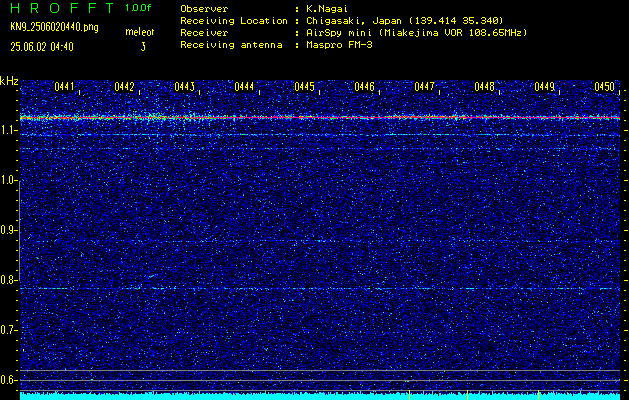Click time marker 0443

pyautogui.click(x=185, y=87)
